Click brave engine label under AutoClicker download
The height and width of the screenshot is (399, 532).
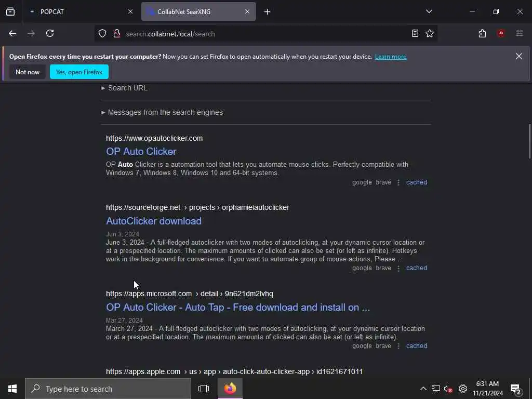click(x=383, y=268)
